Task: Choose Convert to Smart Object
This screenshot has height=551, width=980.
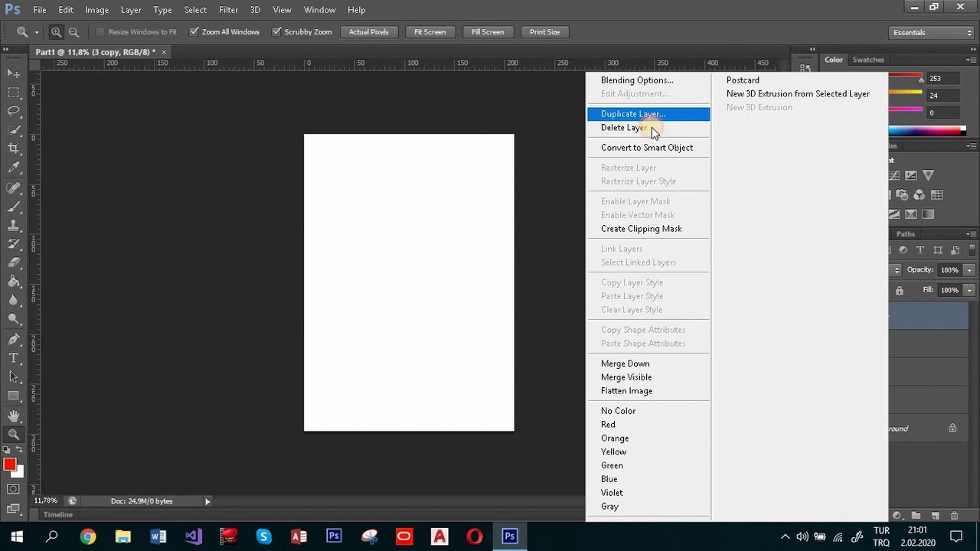Action: tap(648, 148)
